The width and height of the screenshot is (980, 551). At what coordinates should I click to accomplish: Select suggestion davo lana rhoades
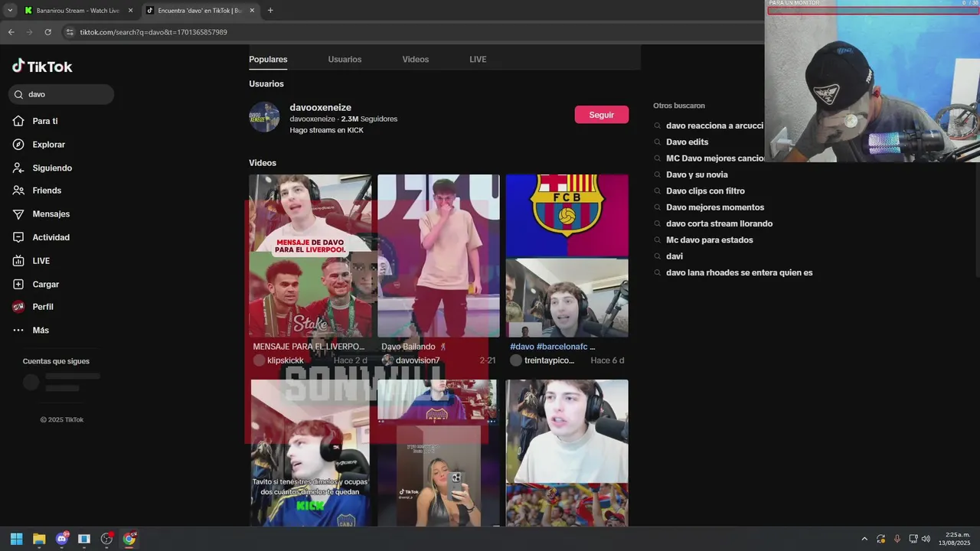point(739,272)
